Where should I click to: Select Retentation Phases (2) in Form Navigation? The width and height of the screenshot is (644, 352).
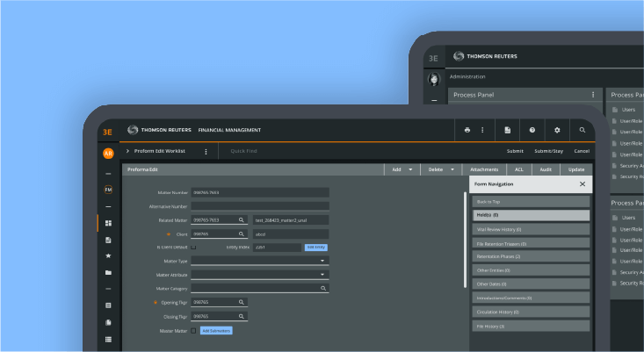pos(531,256)
